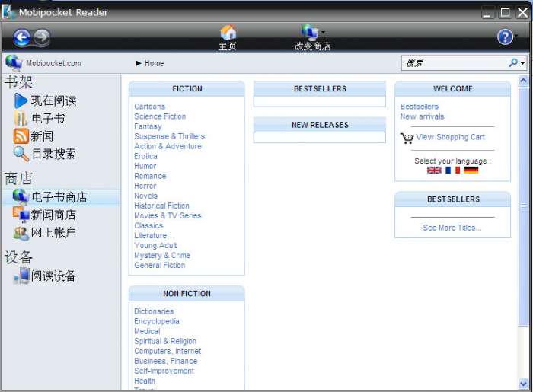Open View Shopping Cart link
533x392 pixels.
point(451,137)
